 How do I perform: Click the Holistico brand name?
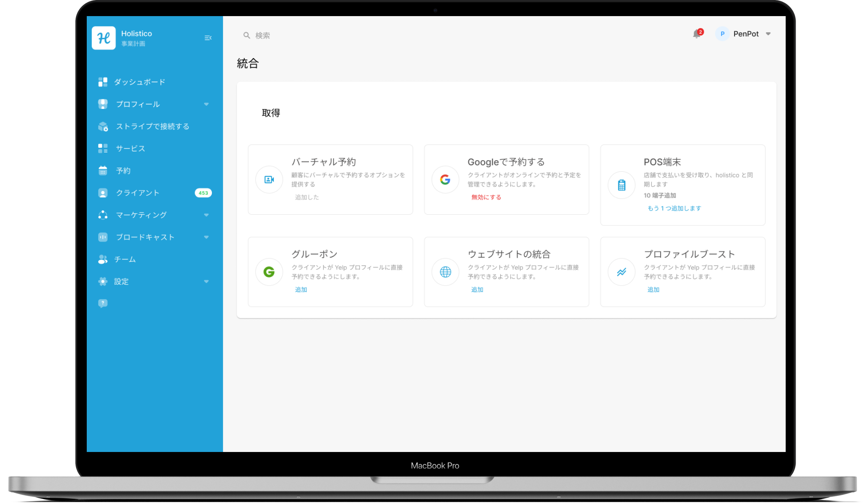pyautogui.click(x=137, y=33)
